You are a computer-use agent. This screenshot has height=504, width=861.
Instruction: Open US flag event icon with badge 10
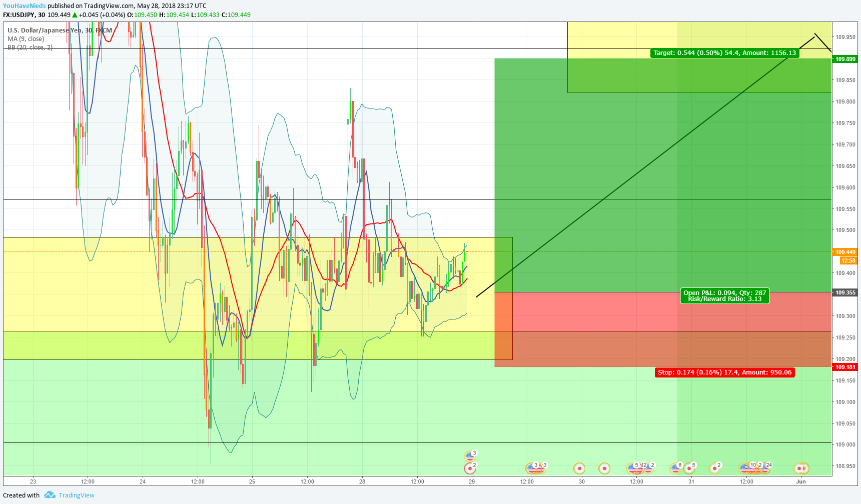(745, 468)
